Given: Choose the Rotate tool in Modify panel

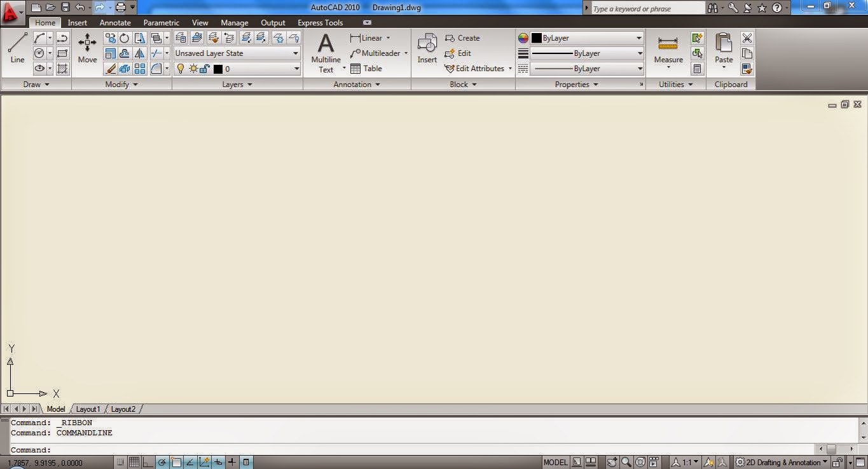Looking at the screenshot, I should pos(125,38).
